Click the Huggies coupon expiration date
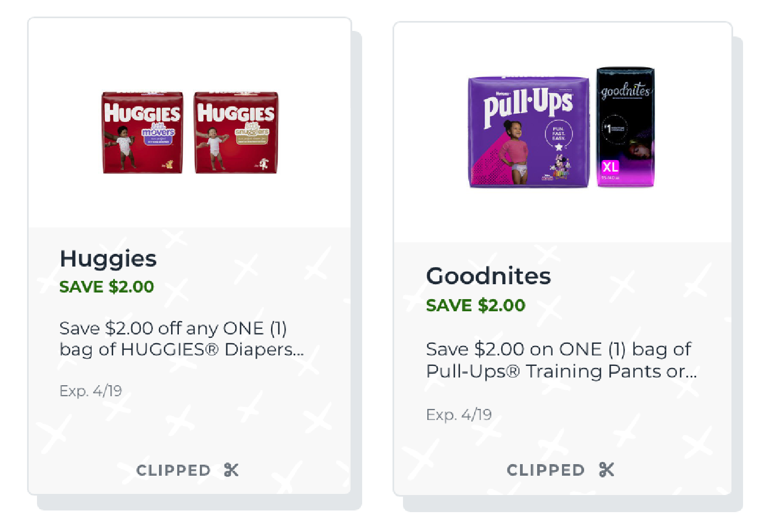Screen dimensions: 769x532 pyautogui.click(x=91, y=391)
